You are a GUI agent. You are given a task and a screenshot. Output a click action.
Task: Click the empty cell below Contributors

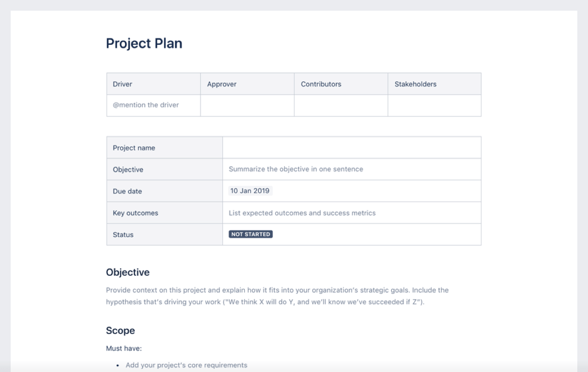pos(341,105)
